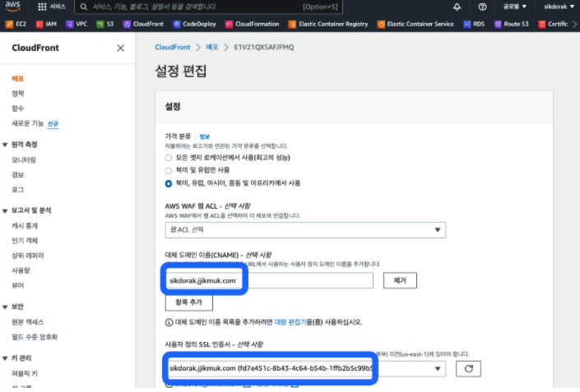Screen dimensions: 580x392
Task: Open the global region dropdown
Action: 514,7
